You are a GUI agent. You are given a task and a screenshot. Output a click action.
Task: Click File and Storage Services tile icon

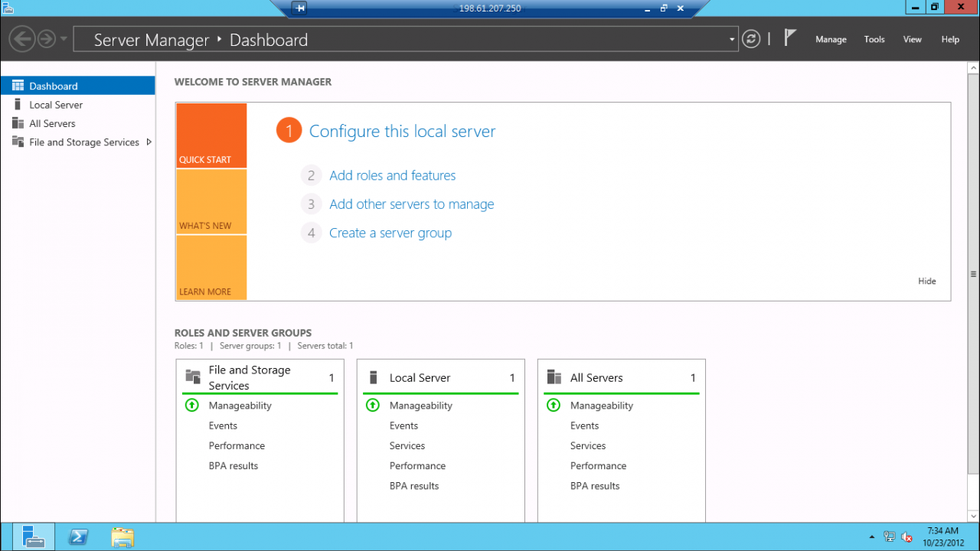click(x=193, y=377)
